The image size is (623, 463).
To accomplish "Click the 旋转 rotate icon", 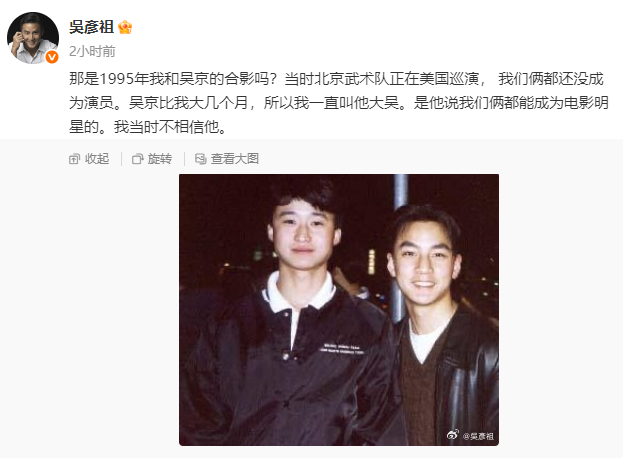I will coord(137,159).
